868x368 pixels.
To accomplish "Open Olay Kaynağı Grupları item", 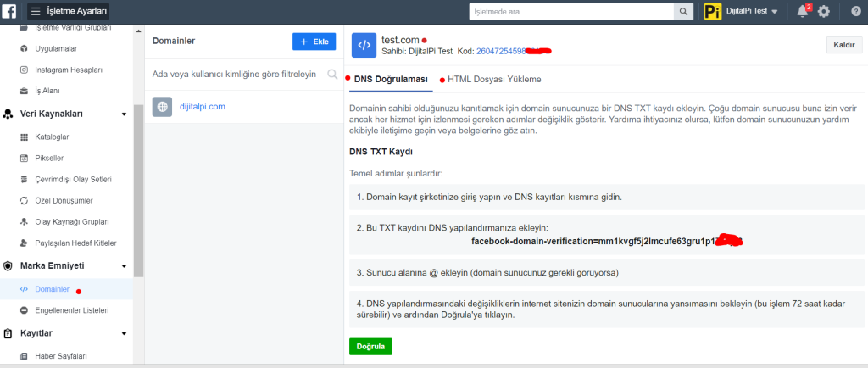I will point(72,222).
